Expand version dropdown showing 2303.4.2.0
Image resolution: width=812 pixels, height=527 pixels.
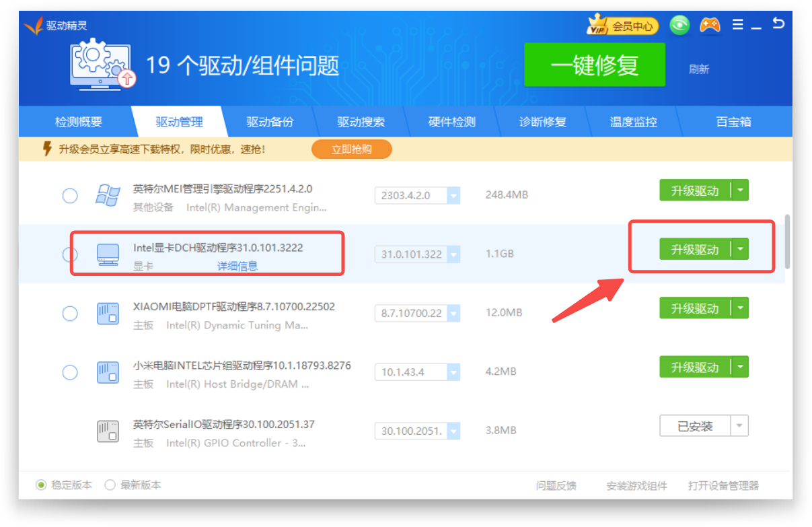[x=453, y=196]
